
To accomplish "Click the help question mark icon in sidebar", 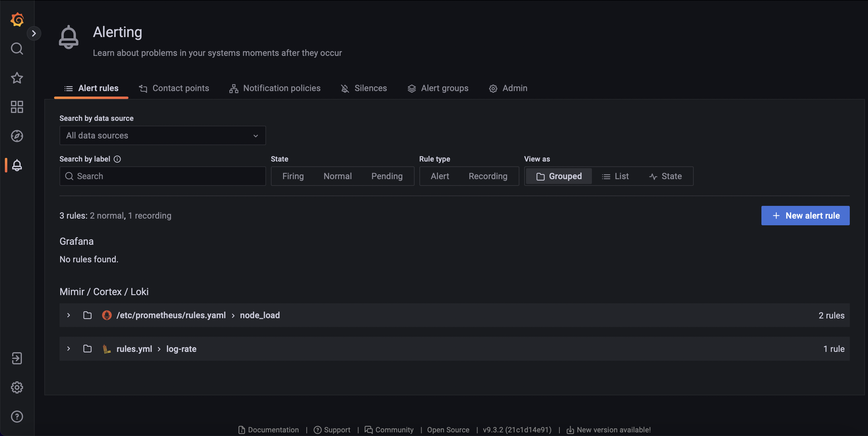I will point(16,417).
